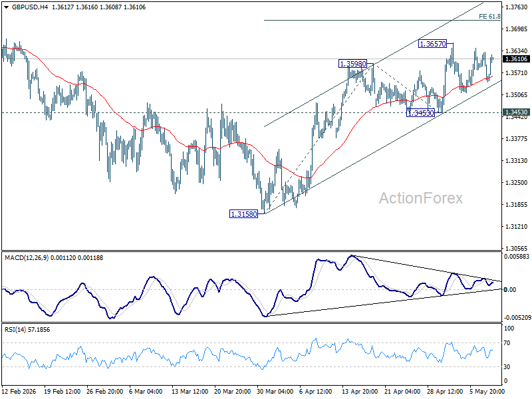Click the FE 61.8 Fibonacci level label
Screen dimensions: 532x399
tap(489, 16)
